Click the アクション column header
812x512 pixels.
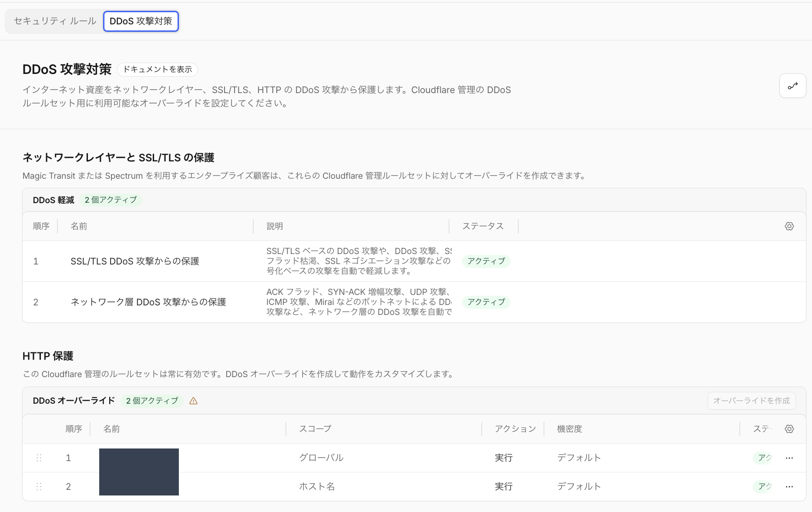[x=515, y=429]
